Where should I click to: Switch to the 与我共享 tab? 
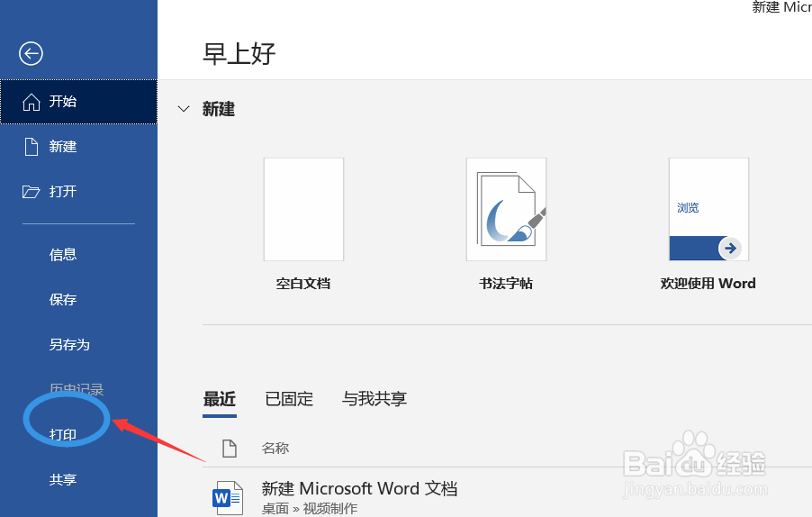pos(374,399)
